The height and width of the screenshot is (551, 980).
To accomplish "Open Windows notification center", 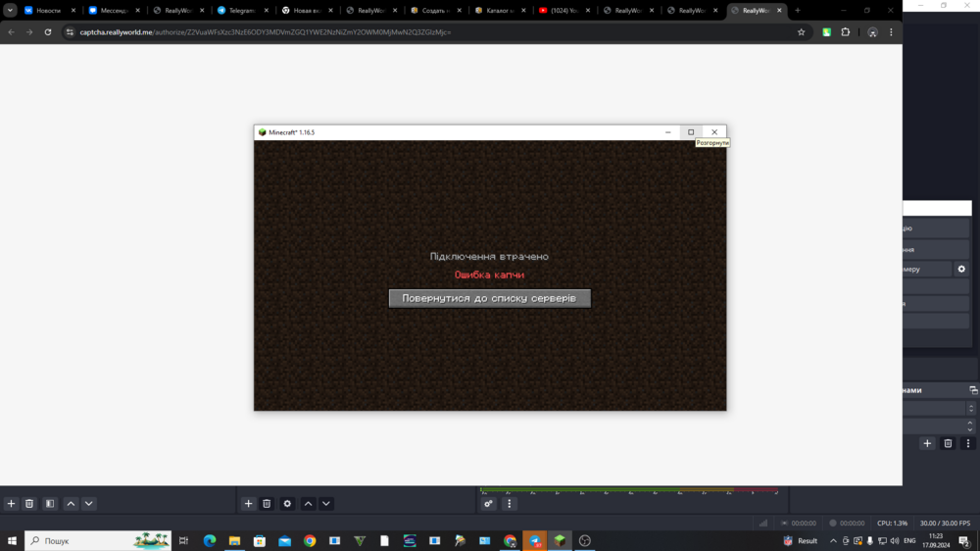I will click(964, 540).
